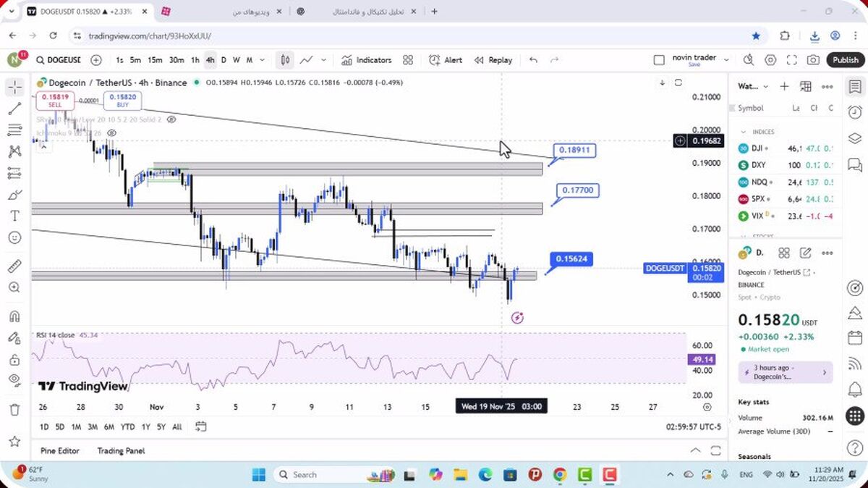
Task: Toggle visibility of Ichimoku indicator
Action: [111, 133]
